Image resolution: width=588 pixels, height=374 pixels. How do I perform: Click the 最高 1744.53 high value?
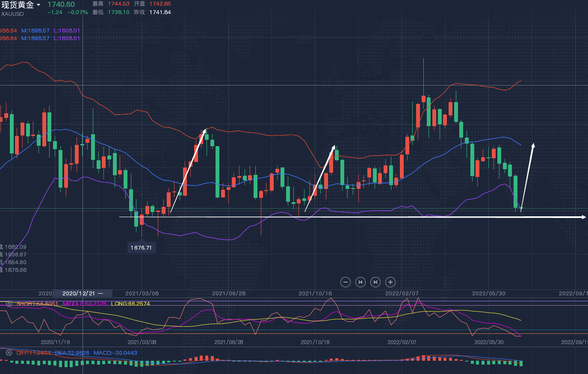[x=118, y=4]
